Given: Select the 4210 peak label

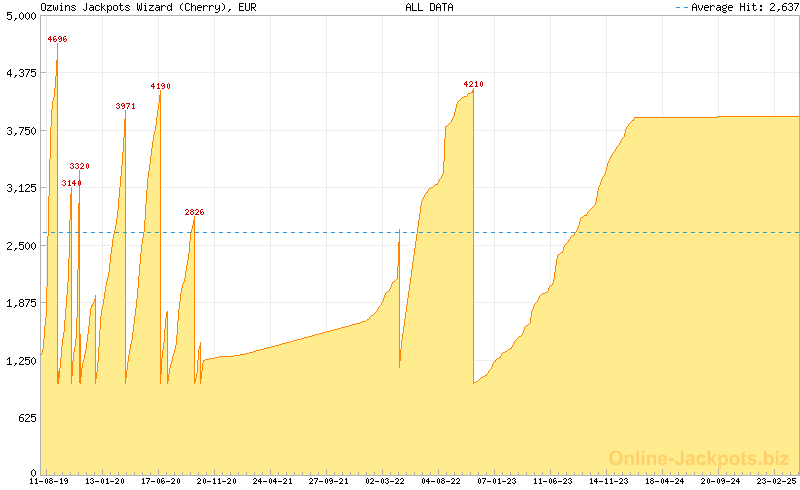Looking at the screenshot, I should (x=473, y=84).
